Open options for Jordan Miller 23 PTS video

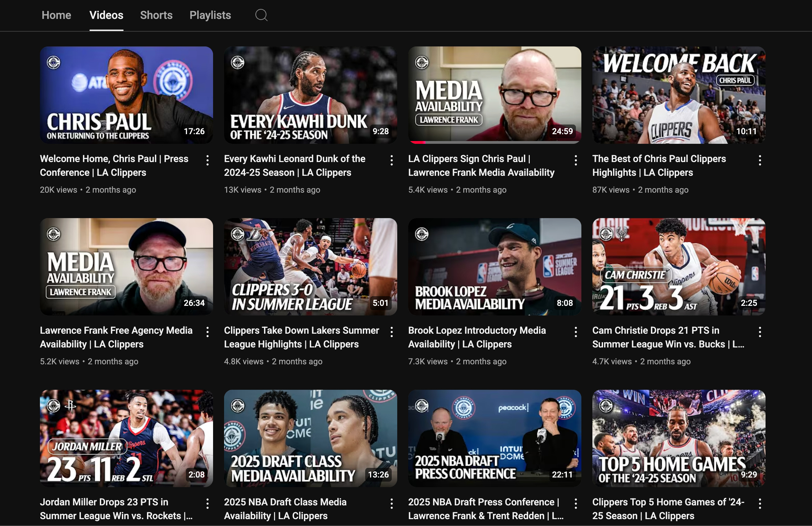[x=207, y=504]
